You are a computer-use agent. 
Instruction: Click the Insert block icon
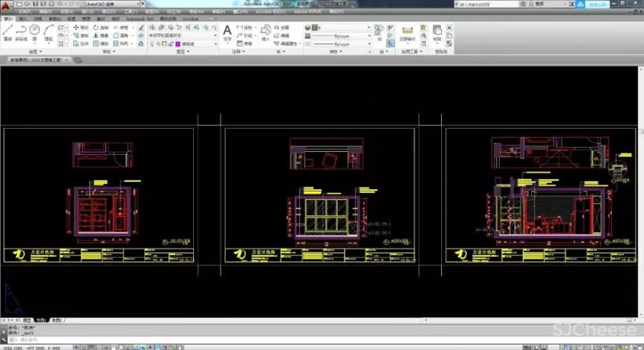[265, 30]
